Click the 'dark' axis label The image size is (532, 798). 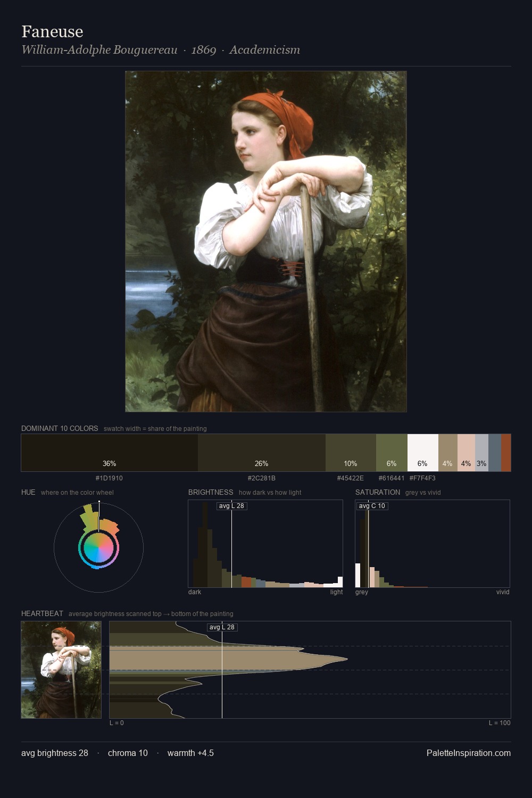tap(195, 592)
